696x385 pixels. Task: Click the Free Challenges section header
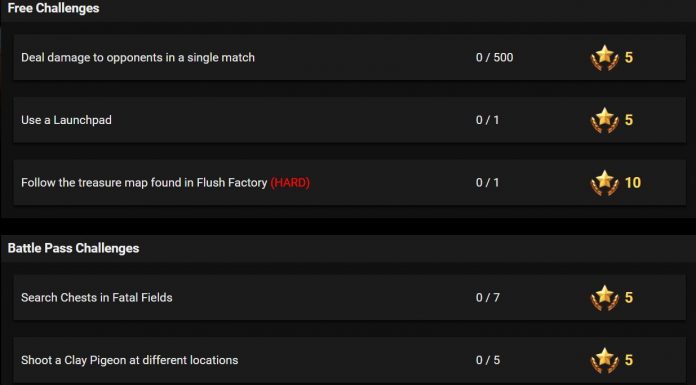(53, 8)
